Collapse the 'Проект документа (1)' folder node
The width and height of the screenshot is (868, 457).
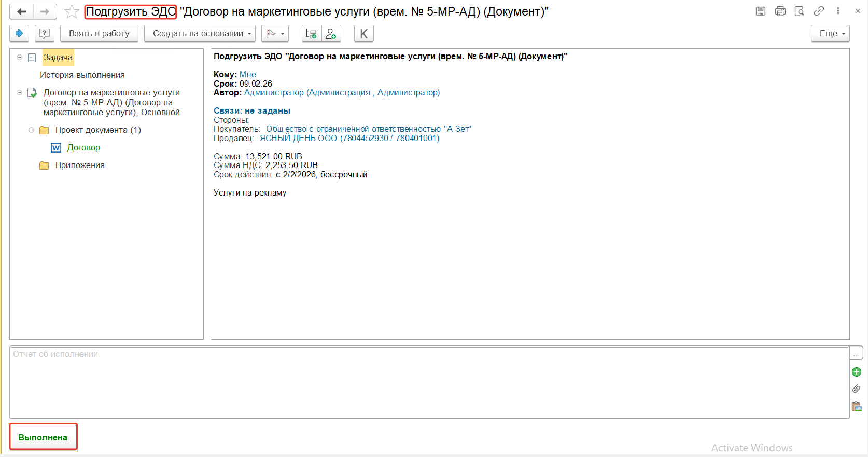pos(32,130)
